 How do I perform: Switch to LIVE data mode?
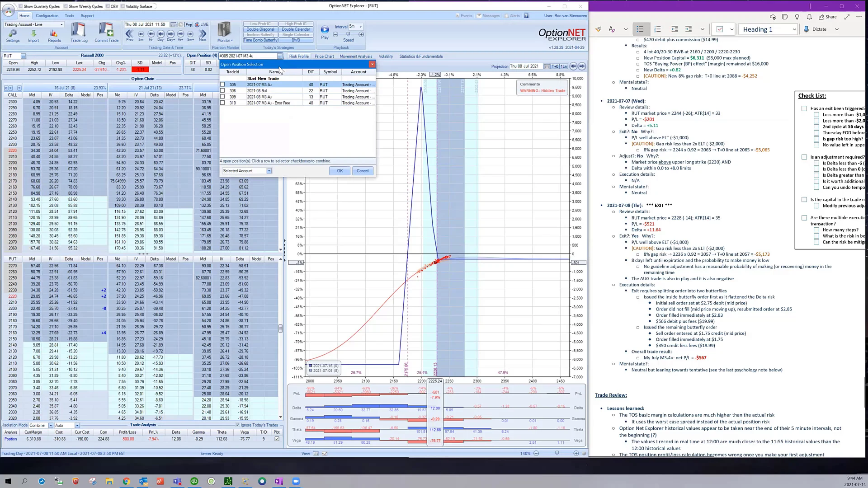point(202,24)
